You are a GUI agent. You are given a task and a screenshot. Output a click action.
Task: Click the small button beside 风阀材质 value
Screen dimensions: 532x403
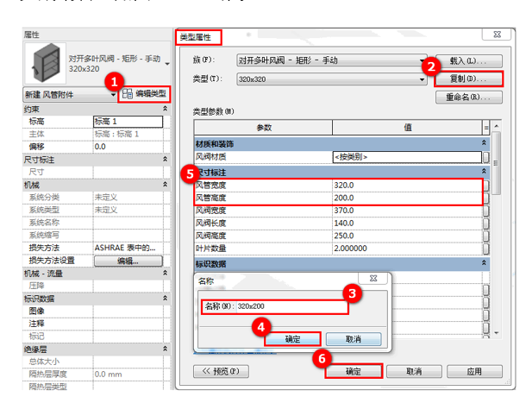(x=485, y=157)
